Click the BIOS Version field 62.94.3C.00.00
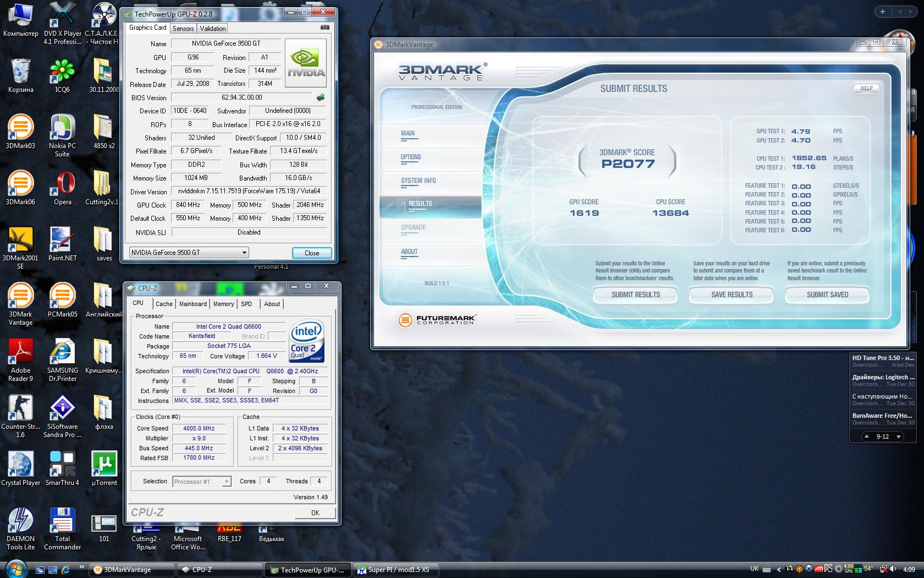 coord(242,97)
